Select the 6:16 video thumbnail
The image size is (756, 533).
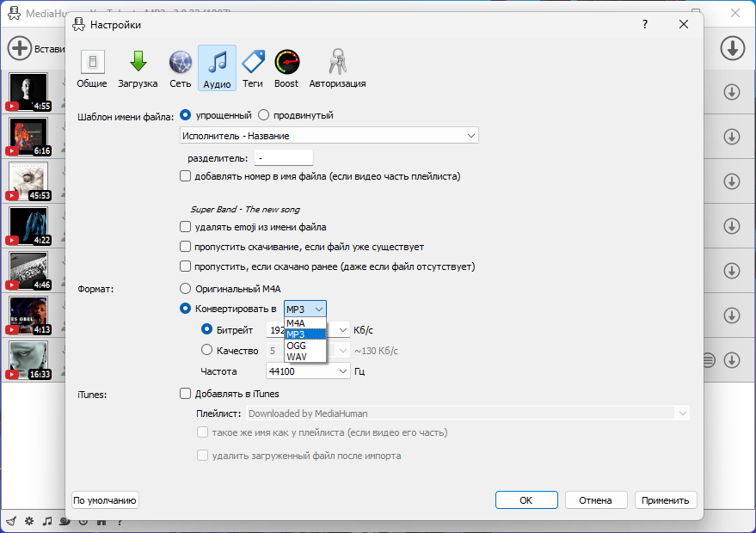point(28,137)
